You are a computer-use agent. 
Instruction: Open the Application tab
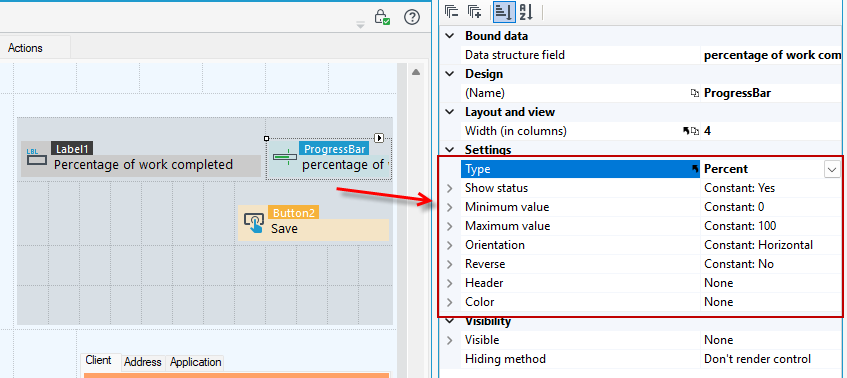196,362
